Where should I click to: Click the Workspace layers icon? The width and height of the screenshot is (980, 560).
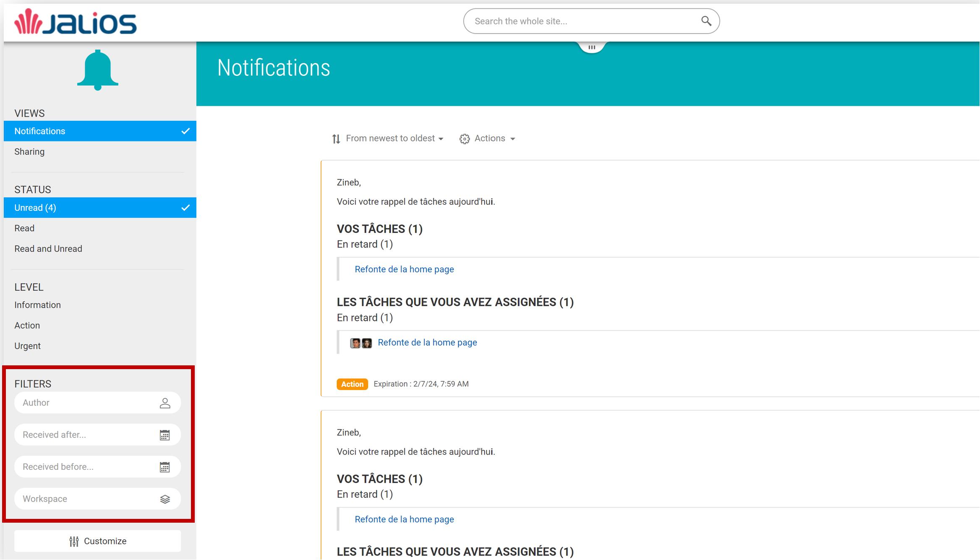click(x=165, y=499)
